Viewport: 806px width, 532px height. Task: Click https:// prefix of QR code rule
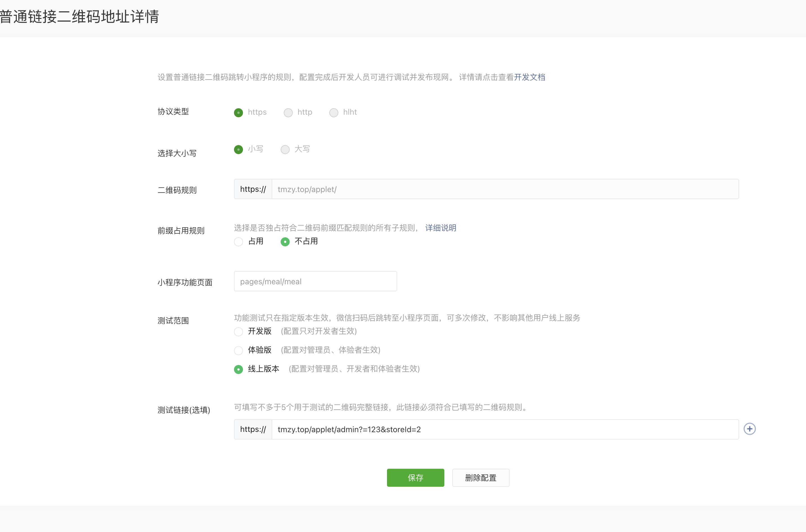click(253, 189)
